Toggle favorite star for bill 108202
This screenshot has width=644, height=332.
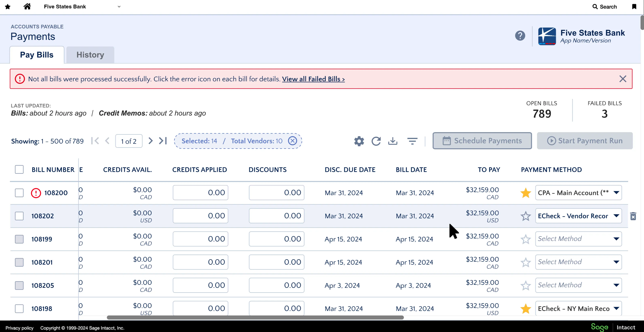pos(525,216)
